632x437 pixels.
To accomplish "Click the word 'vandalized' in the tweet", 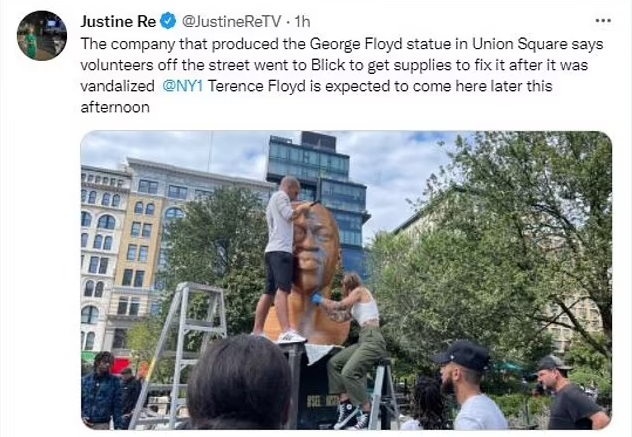I will [117, 86].
